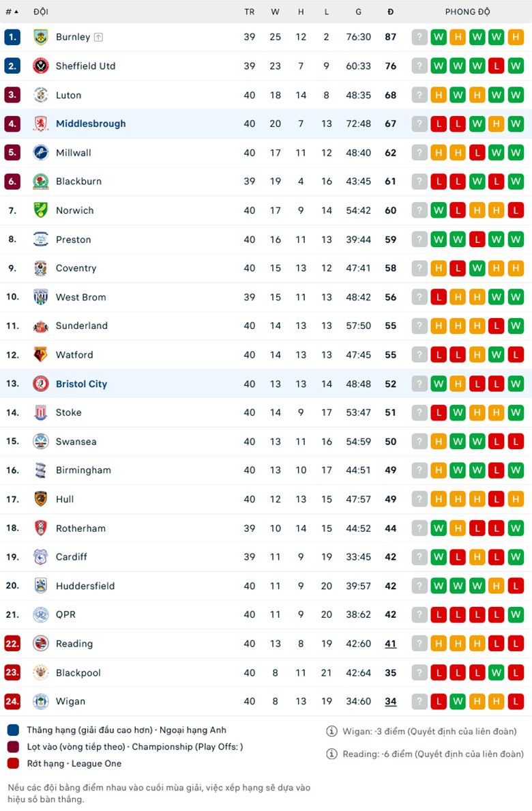Open the info icon next to Wigan's penalty note
The width and height of the screenshot is (532, 811).
point(330,730)
